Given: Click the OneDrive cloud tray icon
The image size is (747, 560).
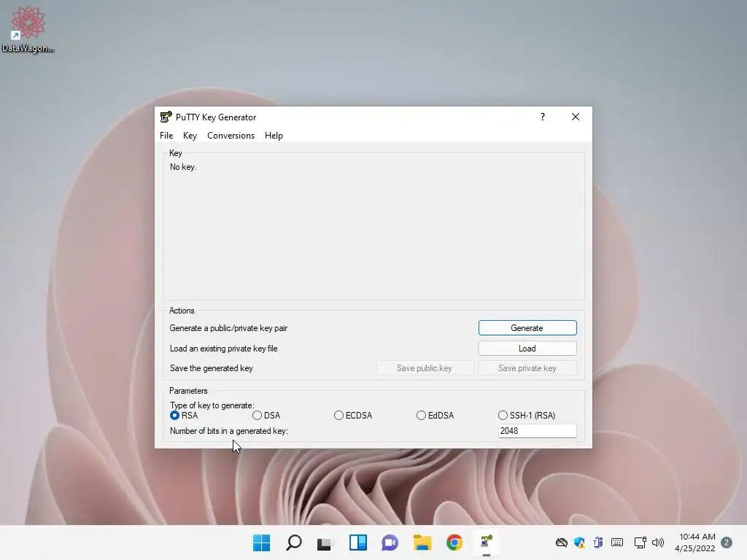Looking at the screenshot, I should coord(562,542).
